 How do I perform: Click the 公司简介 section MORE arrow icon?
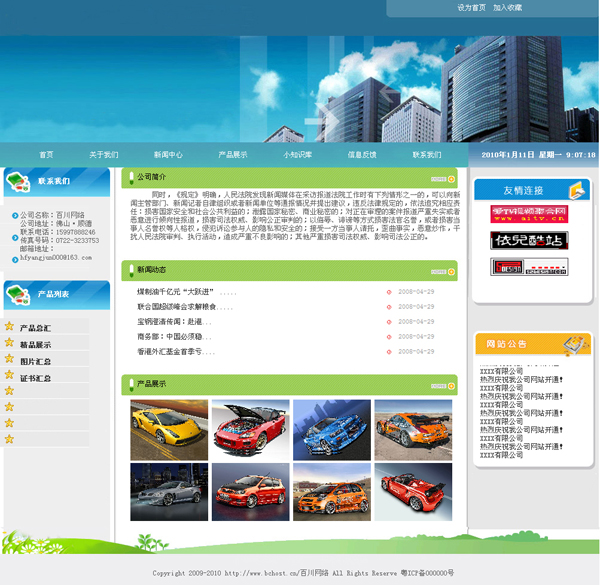coord(451,178)
